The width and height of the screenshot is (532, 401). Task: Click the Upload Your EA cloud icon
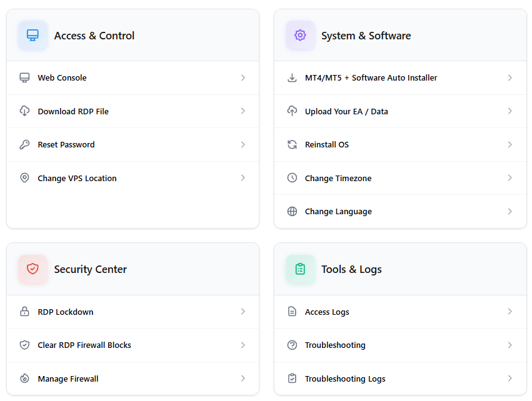point(291,111)
